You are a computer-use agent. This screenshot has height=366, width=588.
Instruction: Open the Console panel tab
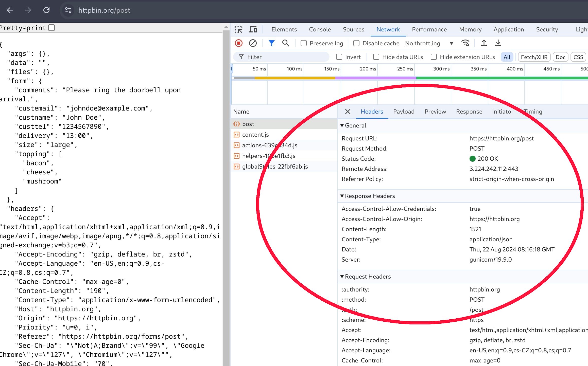[320, 29]
